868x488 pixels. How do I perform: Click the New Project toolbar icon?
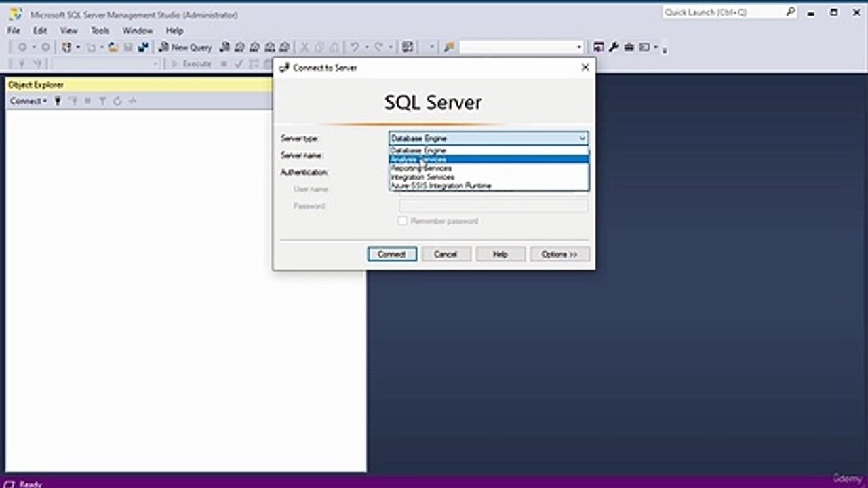pyautogui.click(x=66, y=47)
